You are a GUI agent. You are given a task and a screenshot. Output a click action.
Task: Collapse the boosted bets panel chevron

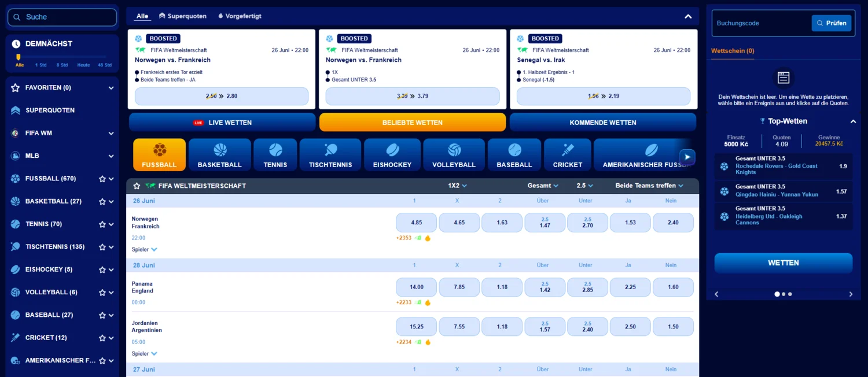click(x=688, y=17)
